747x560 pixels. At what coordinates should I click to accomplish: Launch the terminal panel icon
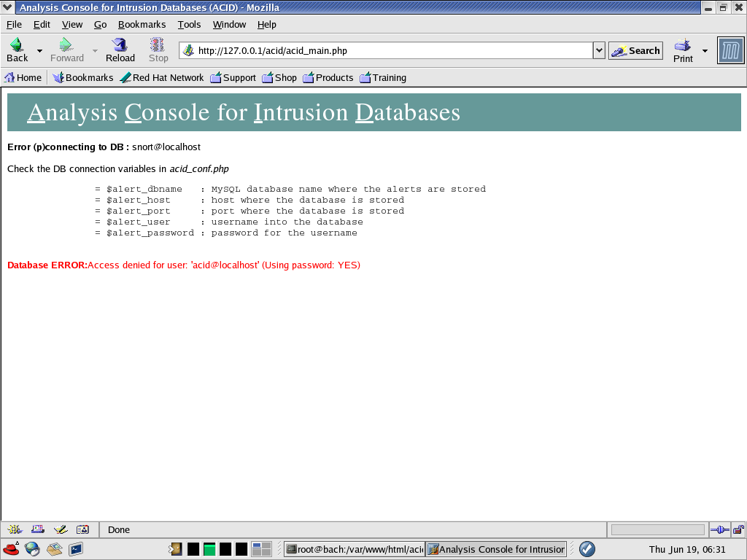76,549
